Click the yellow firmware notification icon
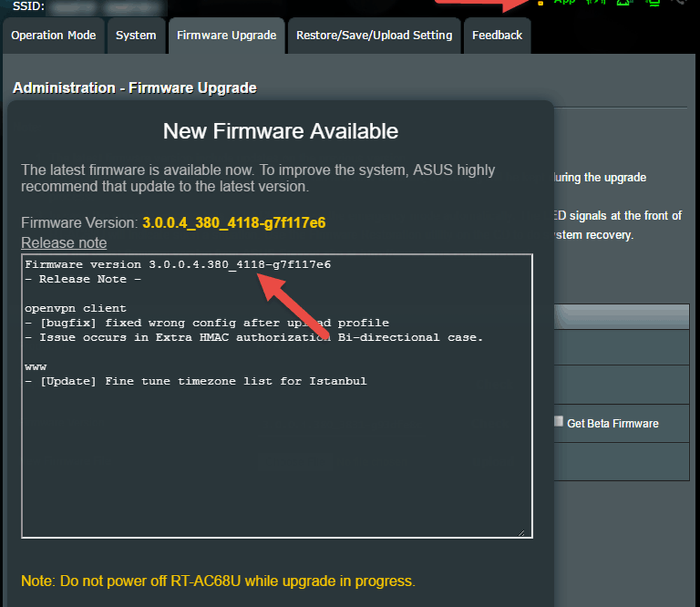 (x=540, y=3)
